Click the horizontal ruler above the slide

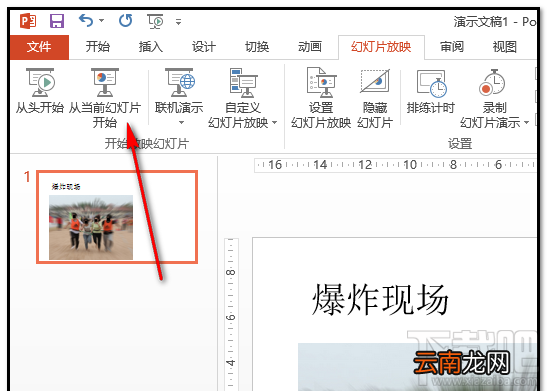click(x=395, y=165)
